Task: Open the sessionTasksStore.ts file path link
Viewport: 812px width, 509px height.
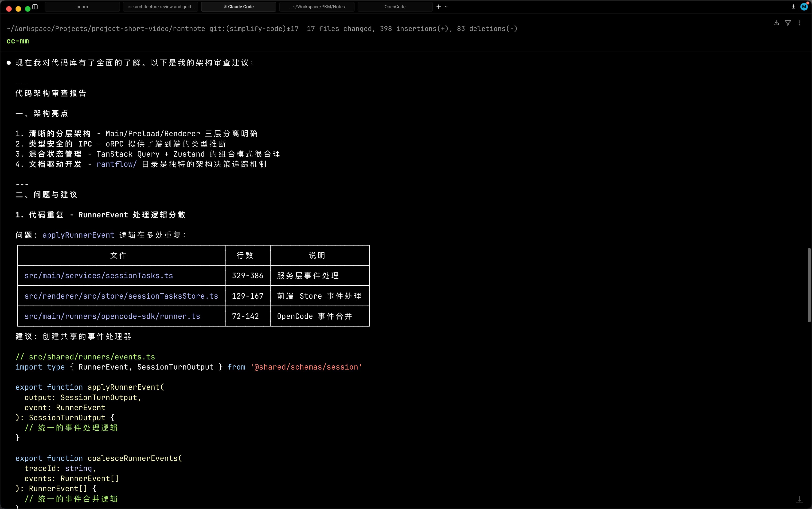Action: 121,296
